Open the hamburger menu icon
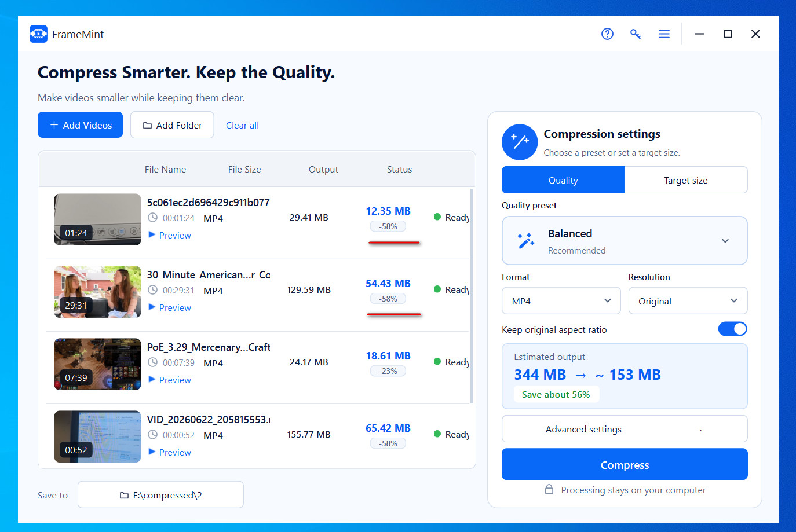 664,34
